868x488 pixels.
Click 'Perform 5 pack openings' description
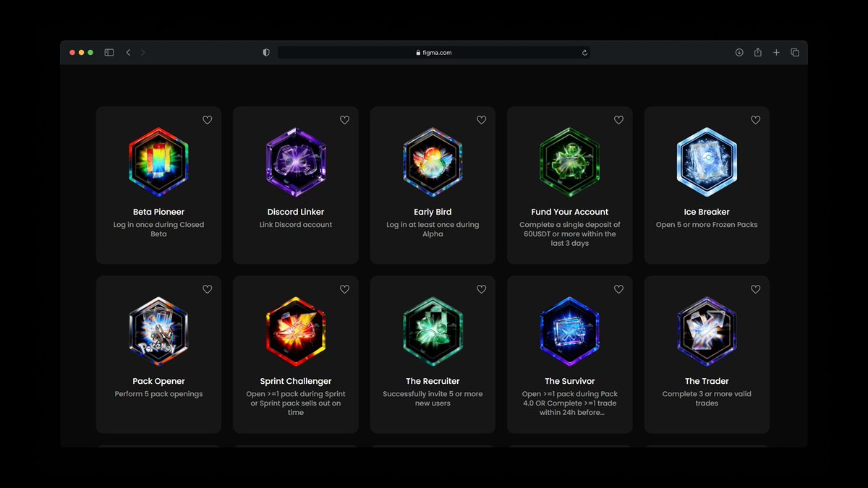[x=158, y=394]
